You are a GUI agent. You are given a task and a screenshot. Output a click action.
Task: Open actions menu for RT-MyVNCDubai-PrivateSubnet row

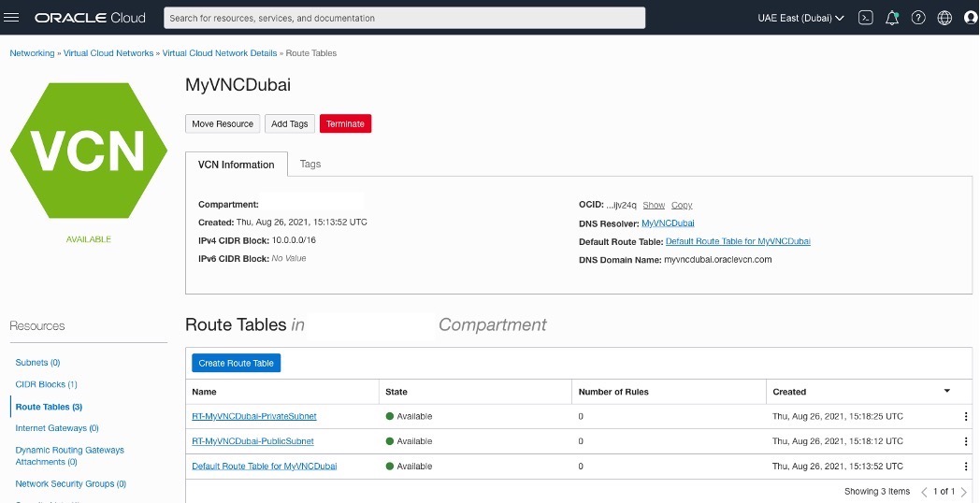(966, 416)
